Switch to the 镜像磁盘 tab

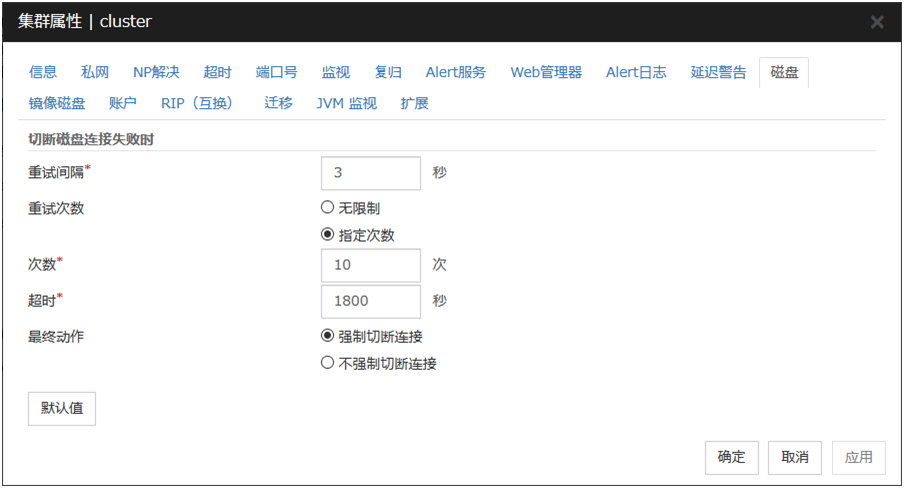[x=57, y=103]
